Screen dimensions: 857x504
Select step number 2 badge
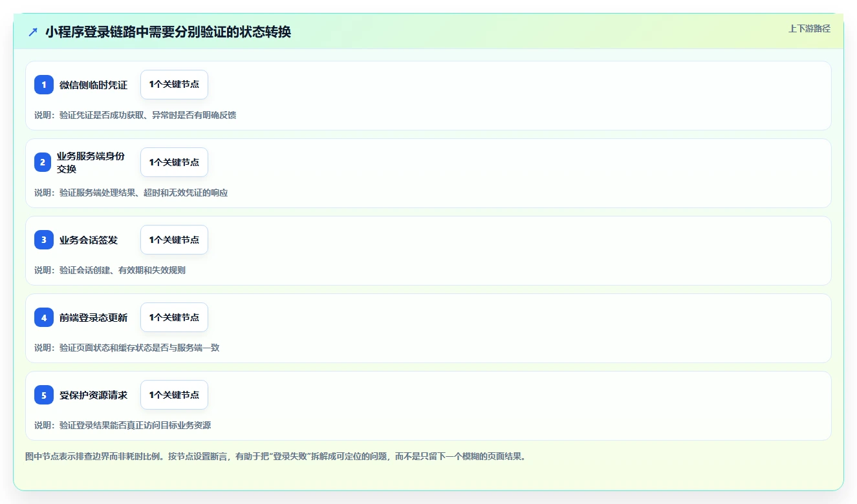point(43,162)
